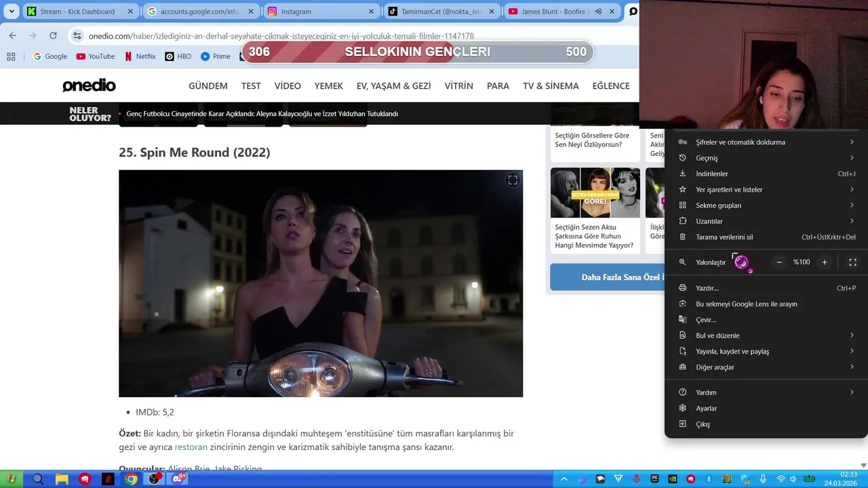868x488 pixels.
Task: Switch to the TamirmanCat TikTok tab
Action: coord(441,12)
